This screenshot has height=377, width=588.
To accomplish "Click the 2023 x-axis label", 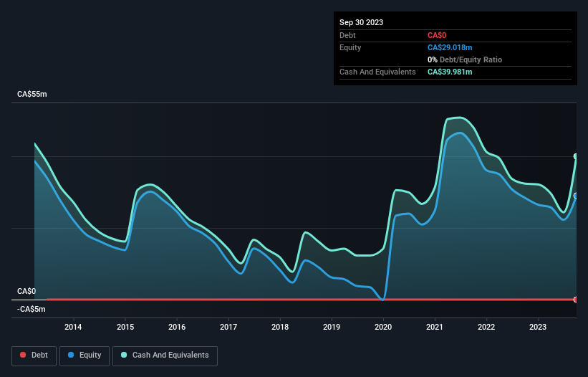I will click(x=538, y=327).
